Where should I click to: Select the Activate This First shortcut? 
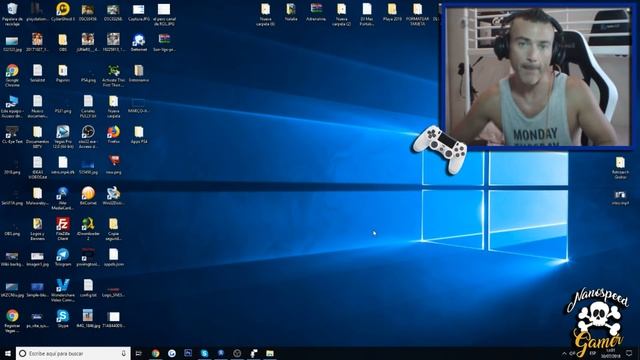coord(113,76)
